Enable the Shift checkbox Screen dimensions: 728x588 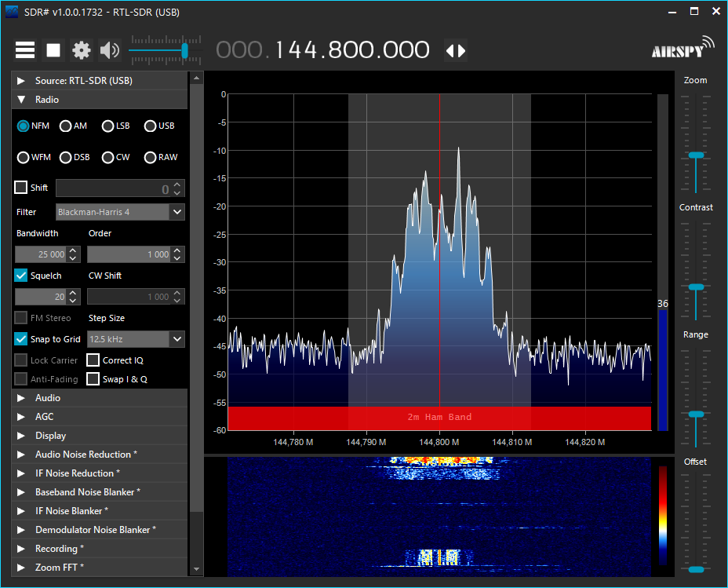click(21, 188)
